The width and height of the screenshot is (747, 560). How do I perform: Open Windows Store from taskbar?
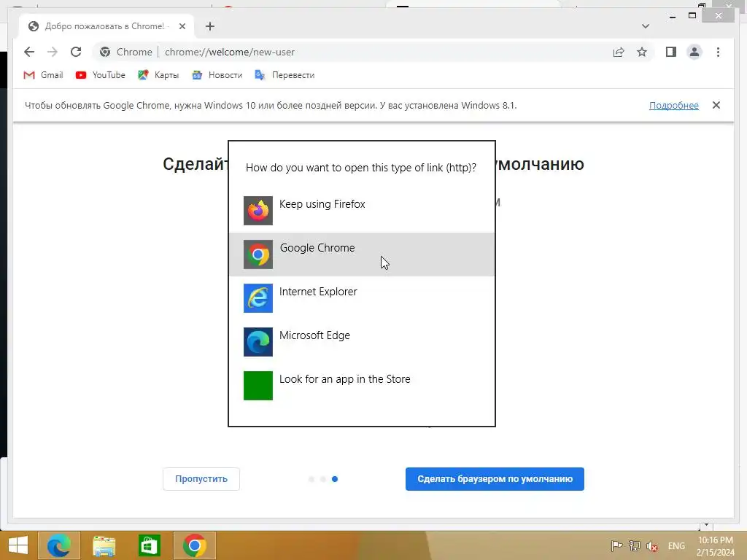(x=149, y=545)
